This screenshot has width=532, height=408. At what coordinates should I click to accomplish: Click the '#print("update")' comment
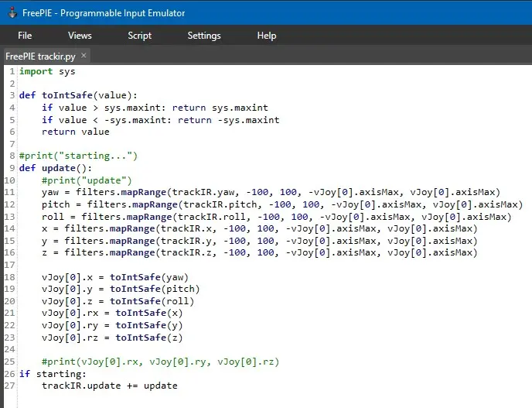[x=87, y=180]
